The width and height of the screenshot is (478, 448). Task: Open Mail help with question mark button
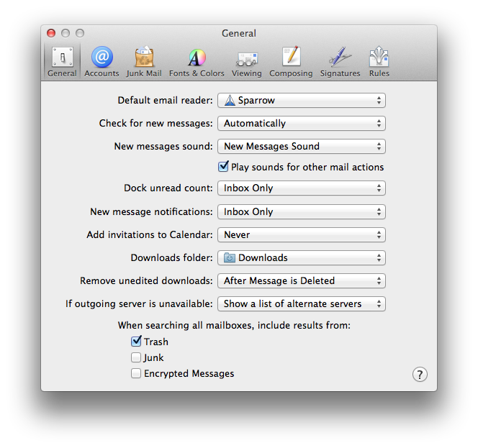[420, 375]
